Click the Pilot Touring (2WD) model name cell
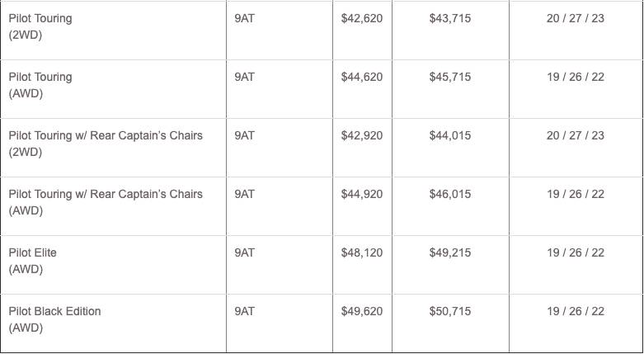644x354 pixels. click(40, 26)
